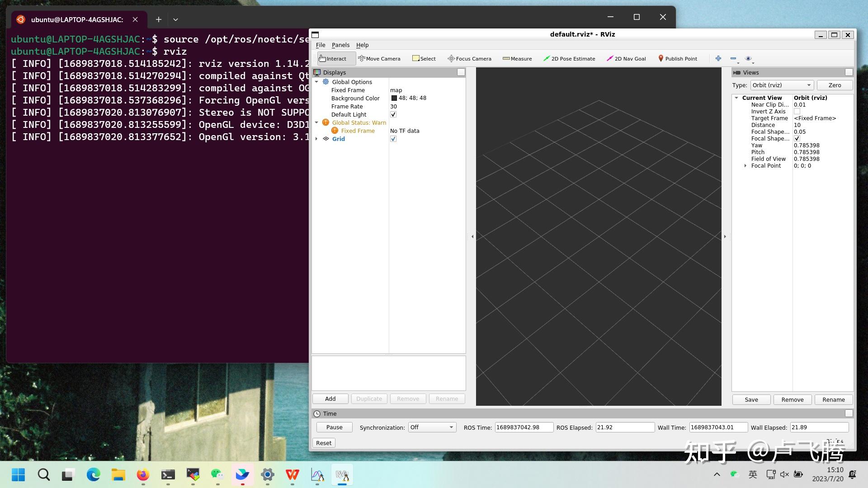Toggle the Default Light checkbox
Image resolution: width=868 pixels, height=488 pixels.
393,114
